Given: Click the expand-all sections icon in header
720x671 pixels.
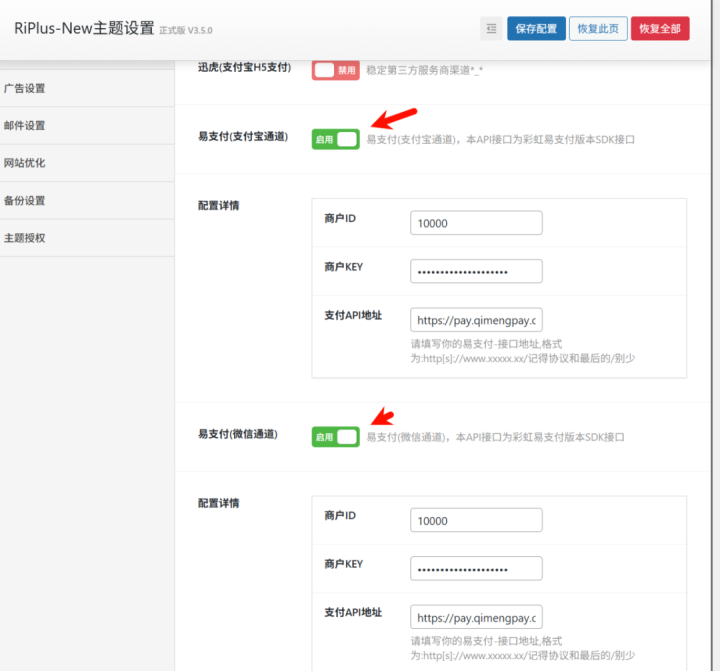Looking at the screenshot, I should 491,28.
